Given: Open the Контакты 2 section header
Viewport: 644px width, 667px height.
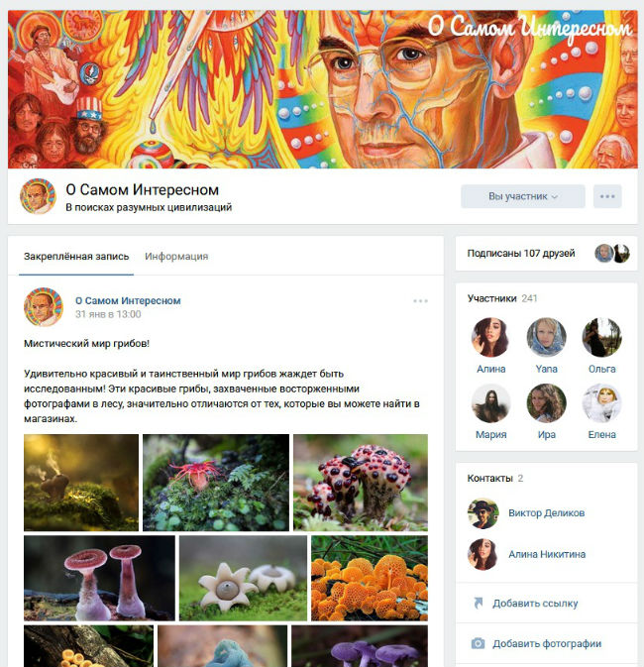Looking at the screenshot, I should (x=495, y=478).
